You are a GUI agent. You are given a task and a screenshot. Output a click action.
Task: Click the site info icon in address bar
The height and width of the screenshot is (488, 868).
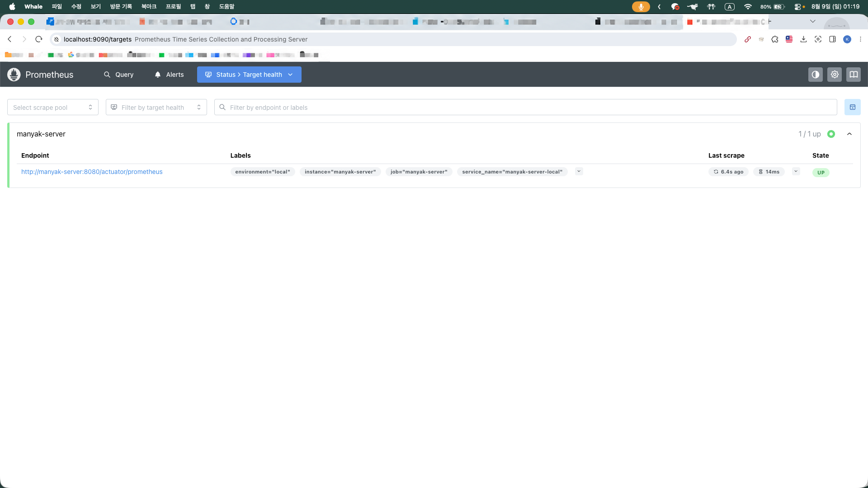(57, 39)
